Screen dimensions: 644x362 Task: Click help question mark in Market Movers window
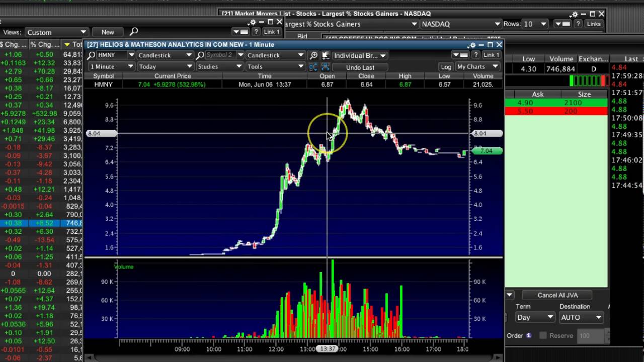click(578, 24)
